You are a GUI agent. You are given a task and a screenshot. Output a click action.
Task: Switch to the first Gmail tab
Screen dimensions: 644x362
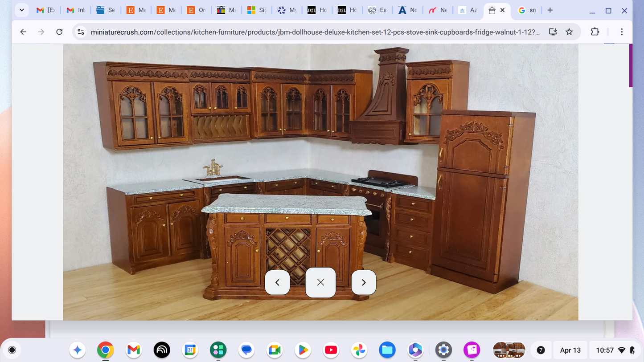[45, 10]
